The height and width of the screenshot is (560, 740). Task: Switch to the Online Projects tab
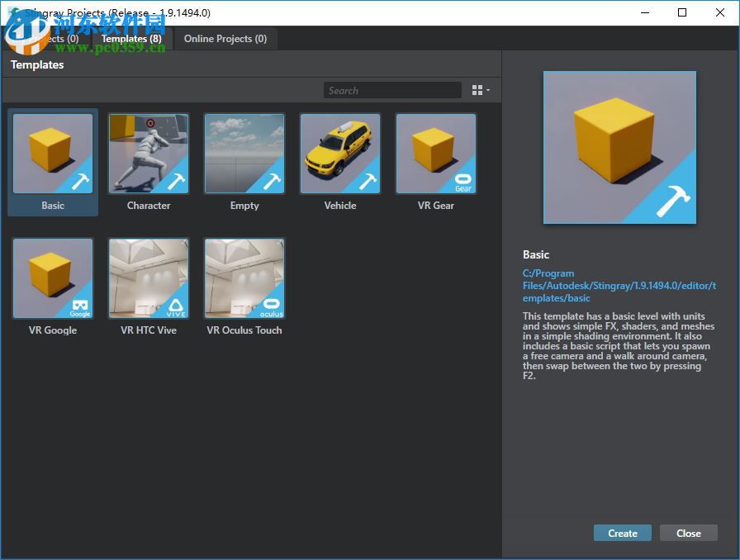[x=225, y=38]
